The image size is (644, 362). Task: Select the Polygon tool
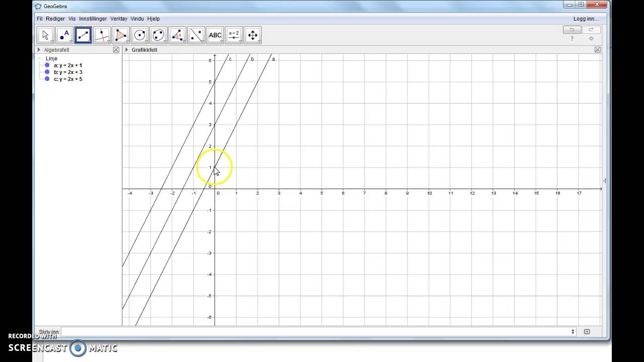[x=121, y=35]
